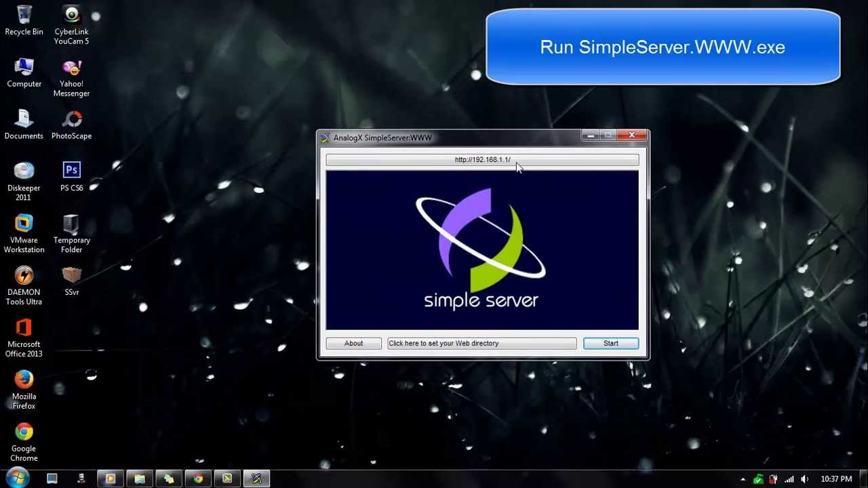
Task: Select the SSvr desktop icon
Action: pyautogui.click(x=71, y=281)
